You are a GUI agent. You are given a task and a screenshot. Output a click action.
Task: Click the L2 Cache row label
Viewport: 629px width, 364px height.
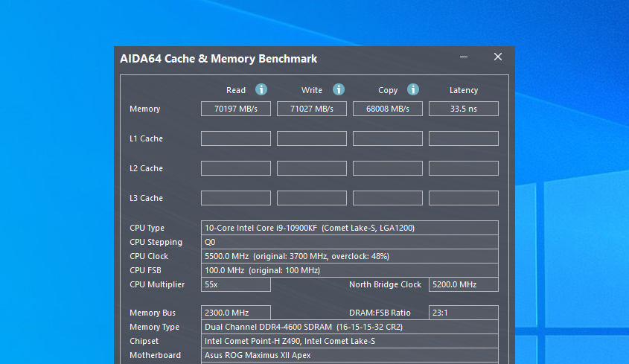146,168
